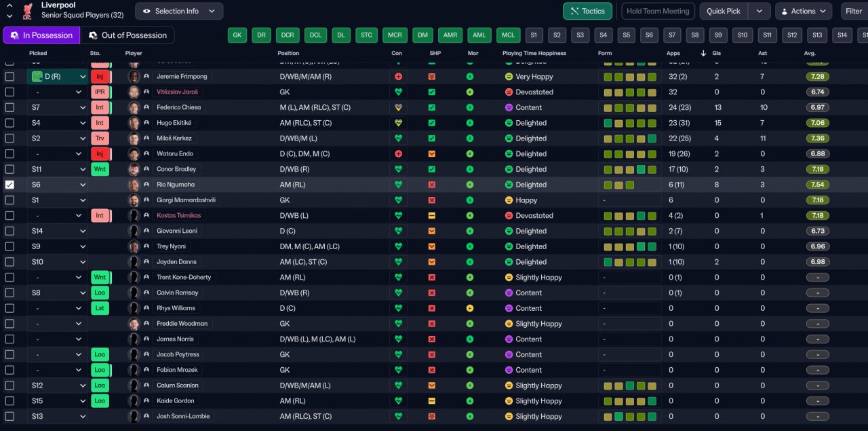Click the green pitch icon in Frimpong's D (R) slot
Screen dimensions: 868x431
37,77
